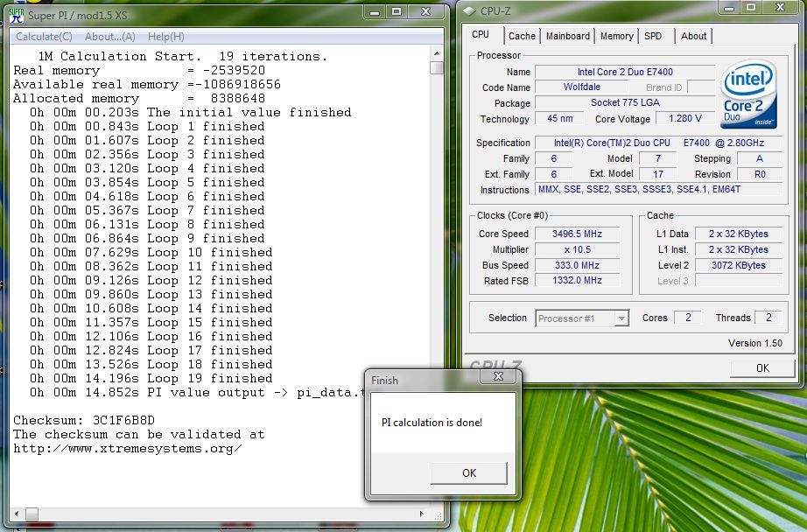Image resolution: width=807 pixels, height=532 pixels.
Task: Click the 'The initial value finished' line
Action: pyautogui.click(x=191, y=112)
